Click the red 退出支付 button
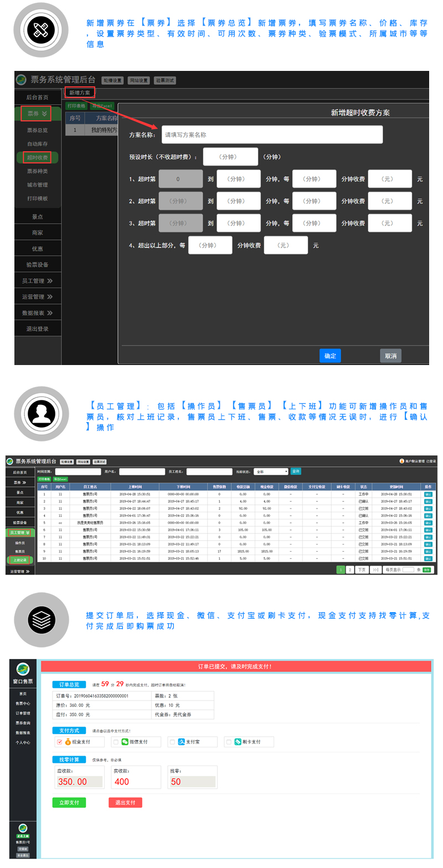 125,802
